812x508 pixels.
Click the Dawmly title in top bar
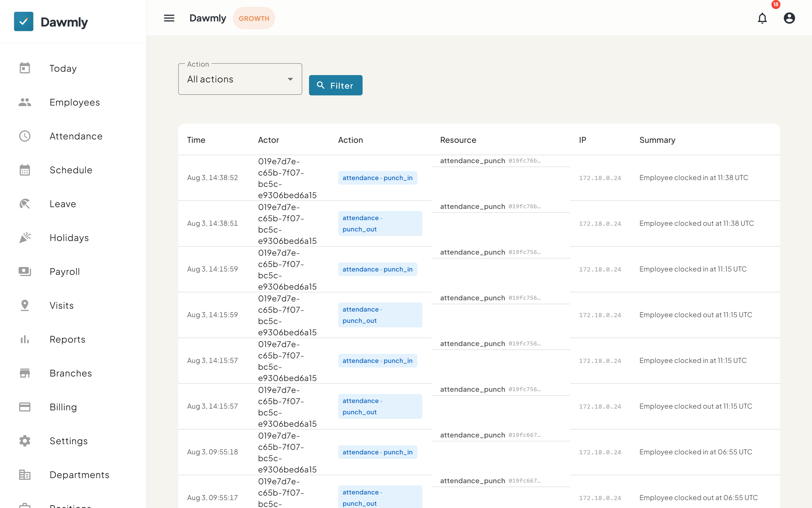click(x=208, y=18)
